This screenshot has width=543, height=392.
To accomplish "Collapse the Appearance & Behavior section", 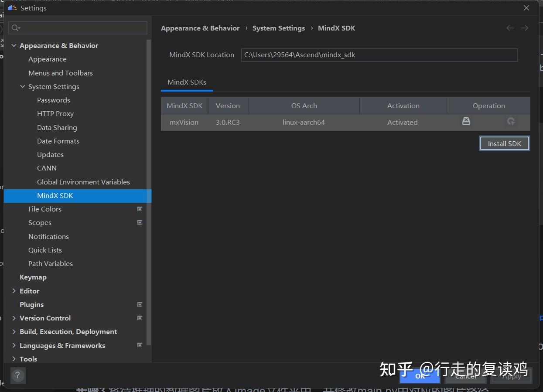I will pos(14,45).
